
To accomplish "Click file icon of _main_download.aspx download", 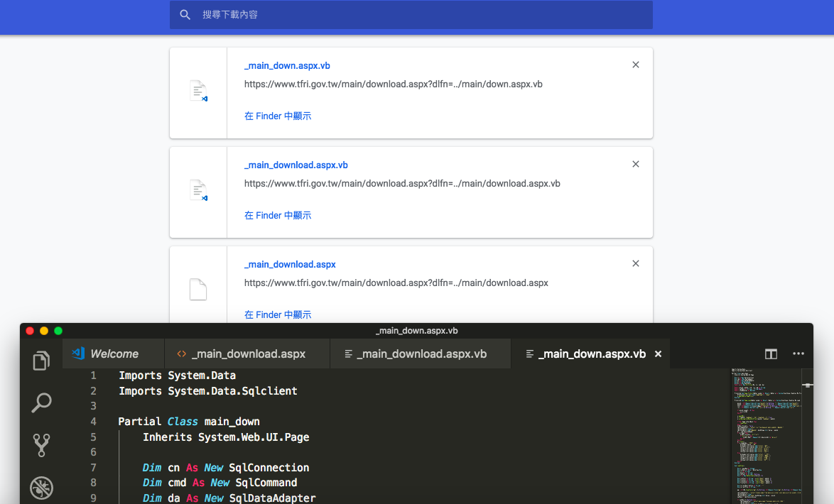I will pos(198,290).
